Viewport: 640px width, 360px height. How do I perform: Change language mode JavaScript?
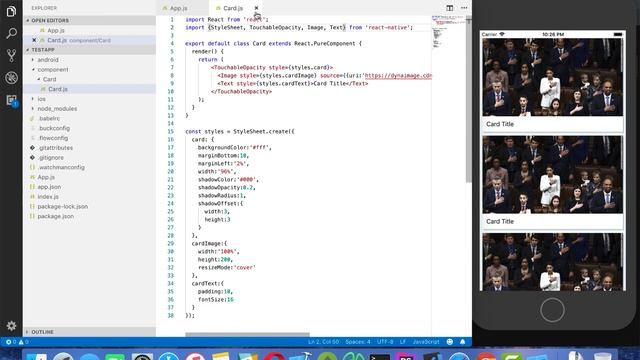pos(426,342)
